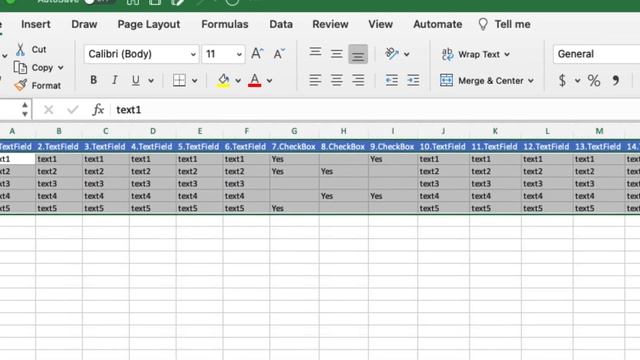Align text right
The height and width of the screenshot is (360, 640).
358,80
